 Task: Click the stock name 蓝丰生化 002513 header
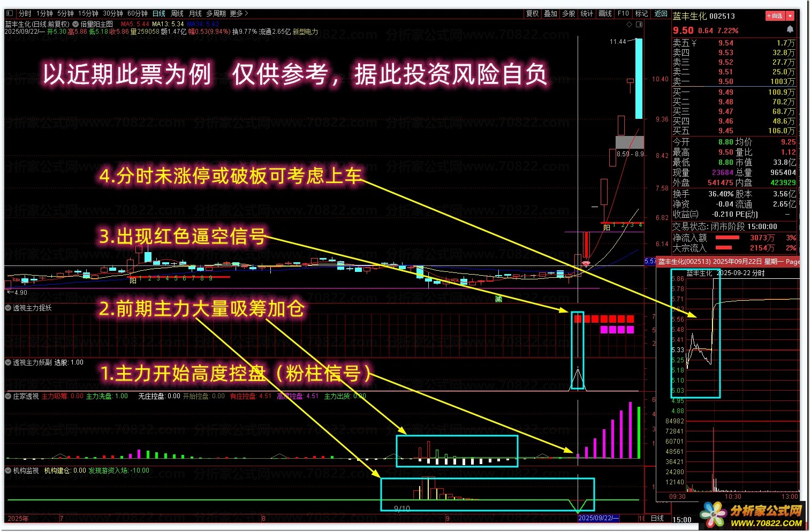point(704,16)
